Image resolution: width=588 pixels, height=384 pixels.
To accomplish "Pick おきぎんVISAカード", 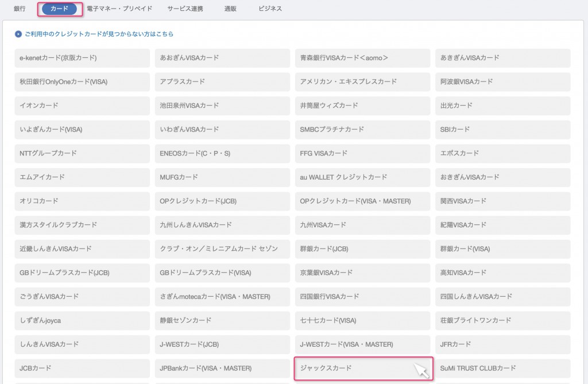I will pyautogui.click(x=503, y=177).
